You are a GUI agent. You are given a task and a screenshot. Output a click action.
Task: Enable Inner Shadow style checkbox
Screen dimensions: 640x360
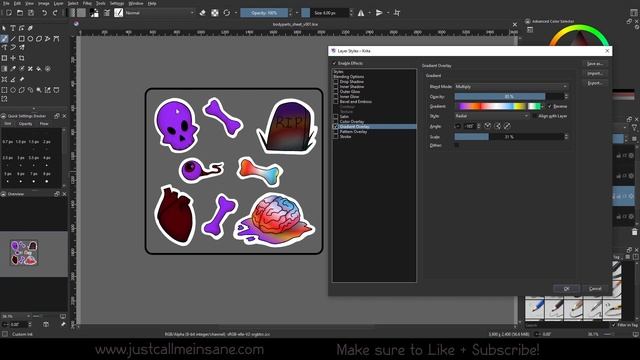[x=336, y=87]
